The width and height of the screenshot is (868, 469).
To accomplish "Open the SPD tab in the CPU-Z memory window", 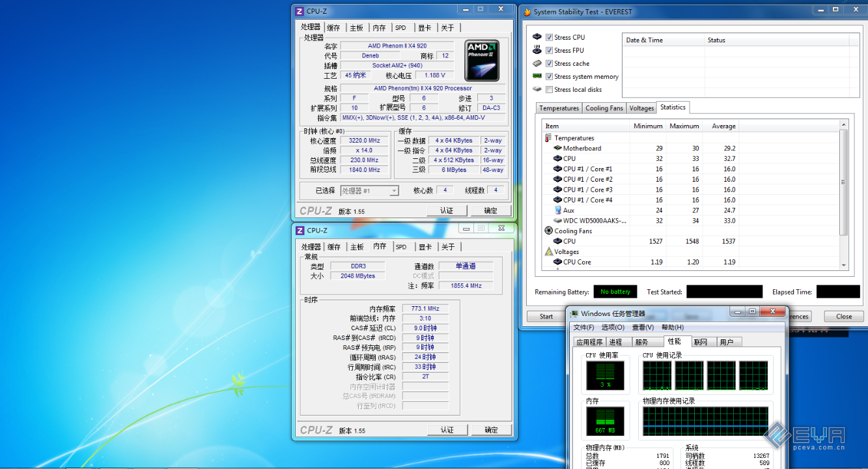I will (401, 247).
